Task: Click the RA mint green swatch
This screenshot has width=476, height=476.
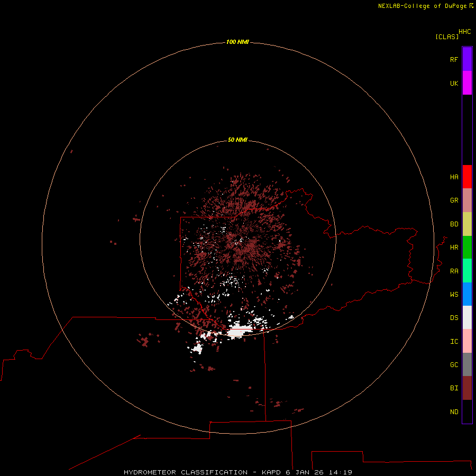Action: click(467, 271)
